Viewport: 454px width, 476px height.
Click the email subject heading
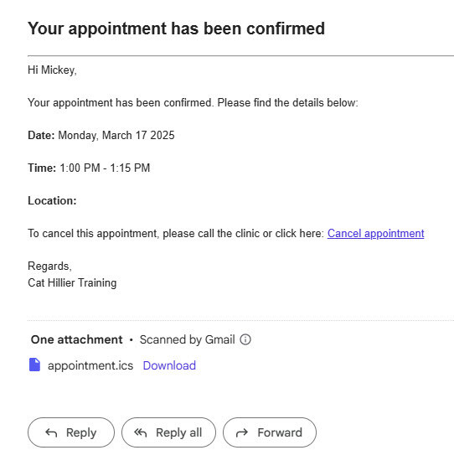pyautogui.click(x=176, y=28)
